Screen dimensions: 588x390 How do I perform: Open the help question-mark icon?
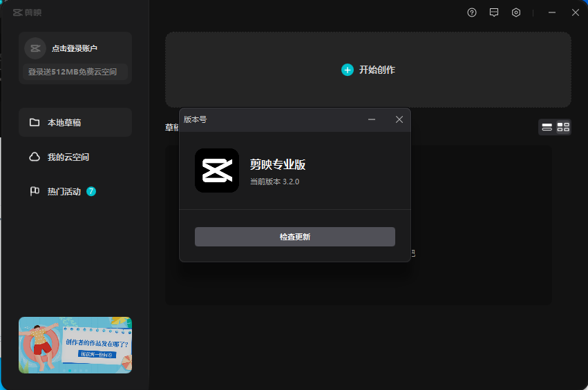click(472, 12)
